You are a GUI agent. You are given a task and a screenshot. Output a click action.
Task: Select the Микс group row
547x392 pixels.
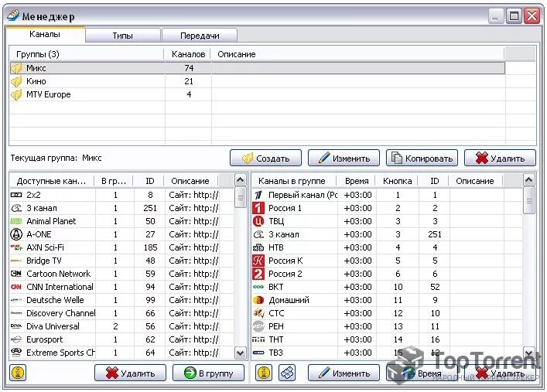click(258, 68)
